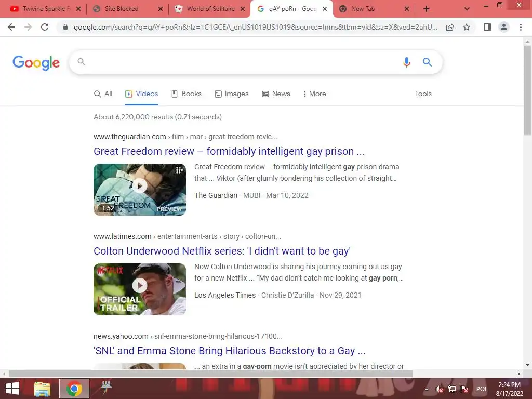Open the Chrome profile avatar
Image resolution: width=532 pixels, height=399 pixels.
click(x=504, y=27)
